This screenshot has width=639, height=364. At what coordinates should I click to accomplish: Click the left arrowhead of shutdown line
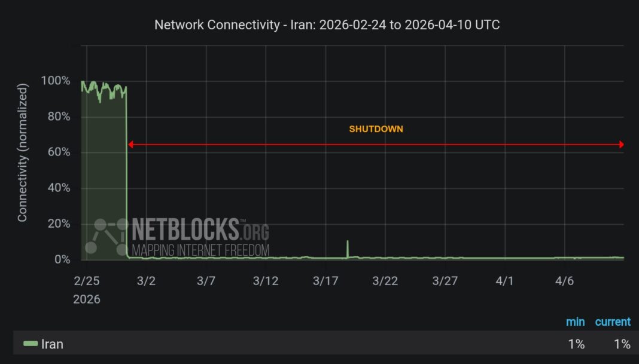[130, 144]
